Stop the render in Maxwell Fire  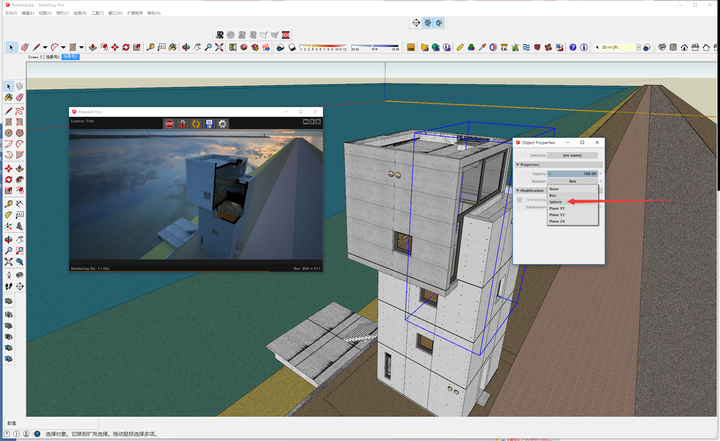(x=170, y=124)
